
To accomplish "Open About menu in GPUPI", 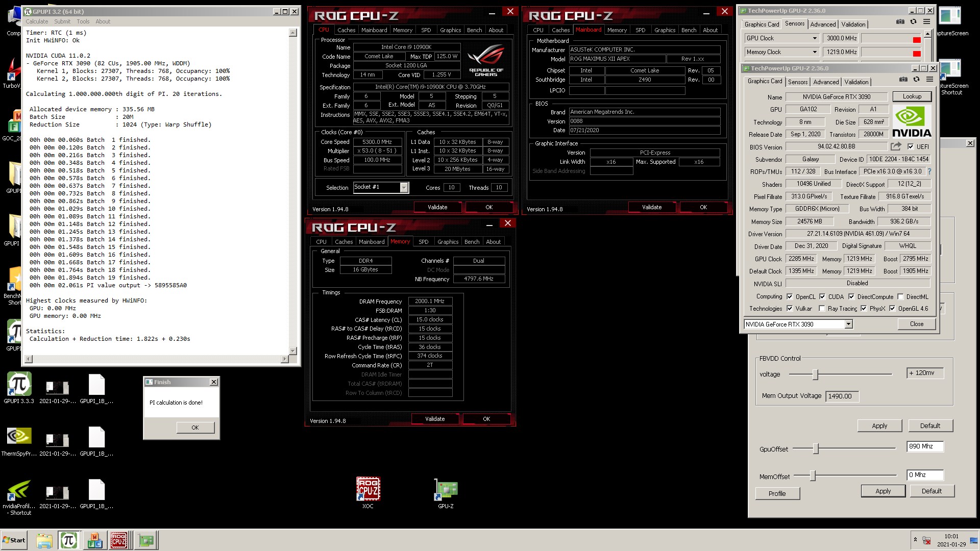I will coord(103,21).
